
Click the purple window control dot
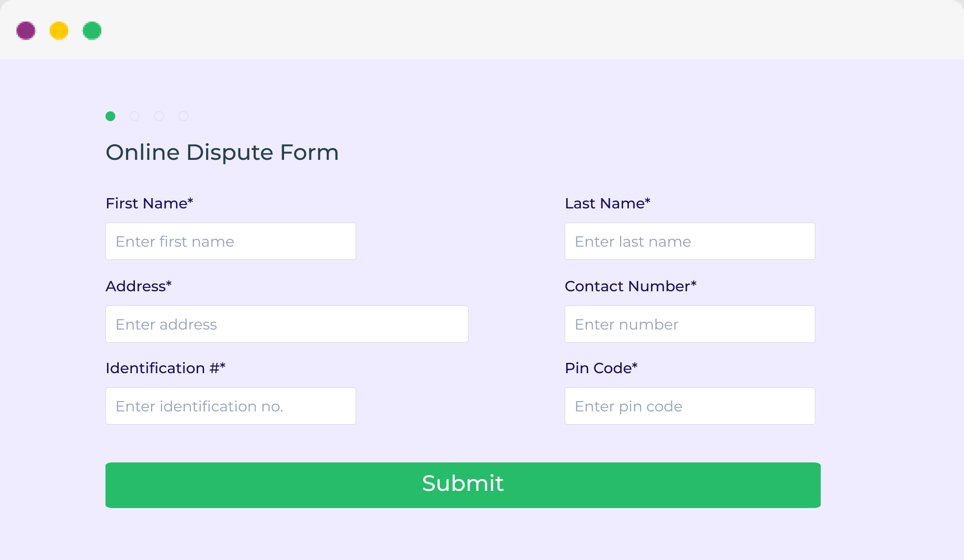point(26,30)
